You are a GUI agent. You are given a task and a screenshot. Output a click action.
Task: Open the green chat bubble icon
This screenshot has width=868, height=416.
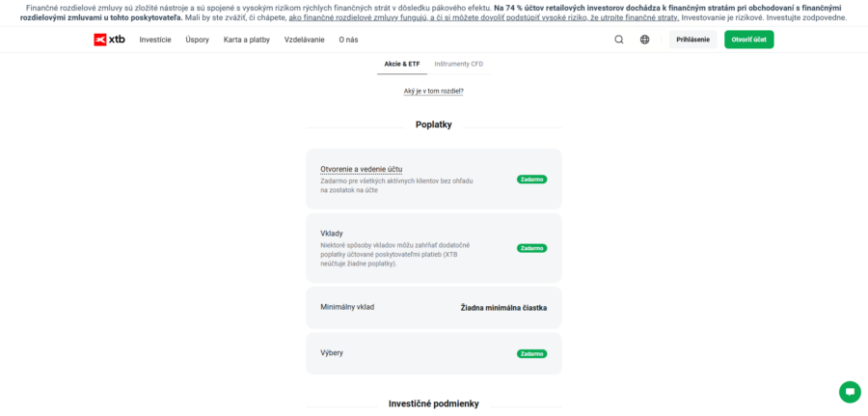[x=850, y=392]
